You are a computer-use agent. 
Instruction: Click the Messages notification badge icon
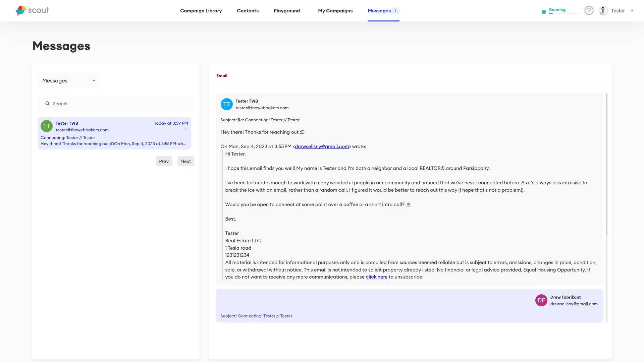pyautogui.click(x=395, y=11)
